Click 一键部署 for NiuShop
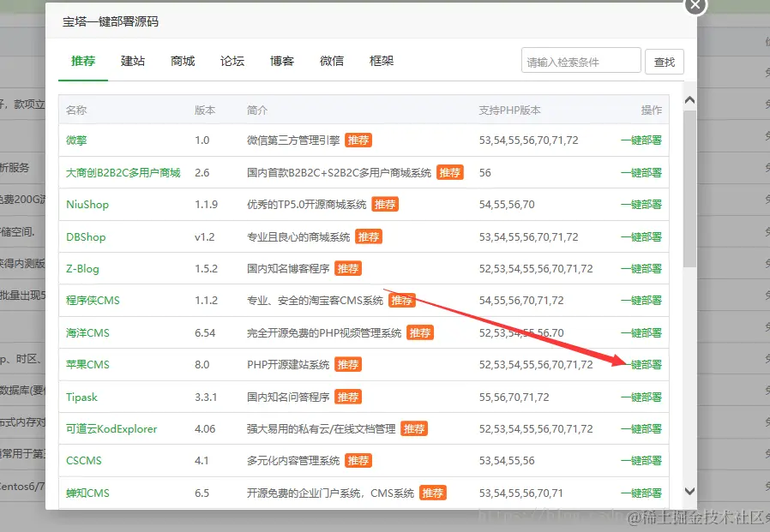Viewport: 770px width, 532px height. (641, 204)
